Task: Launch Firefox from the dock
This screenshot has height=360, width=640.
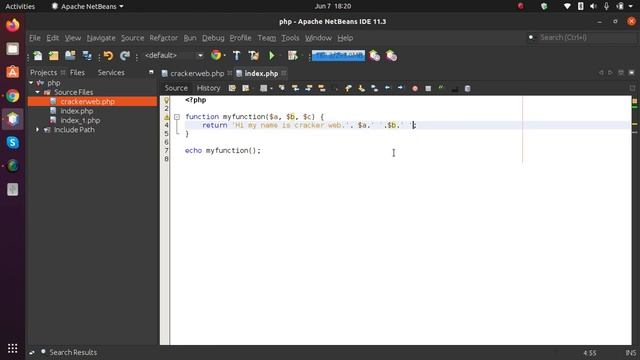Action: (13, 25)
